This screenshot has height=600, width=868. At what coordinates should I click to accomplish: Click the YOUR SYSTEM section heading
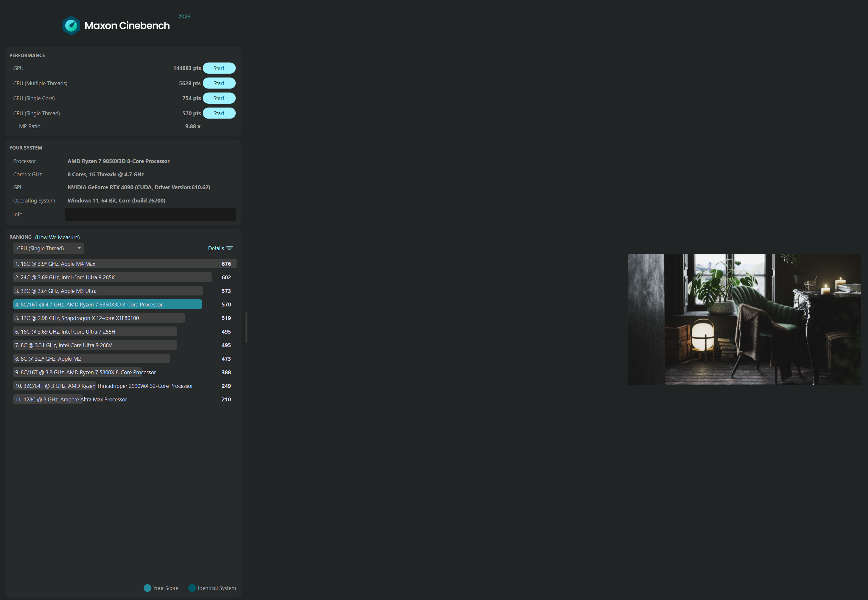(x=26, y=148)
